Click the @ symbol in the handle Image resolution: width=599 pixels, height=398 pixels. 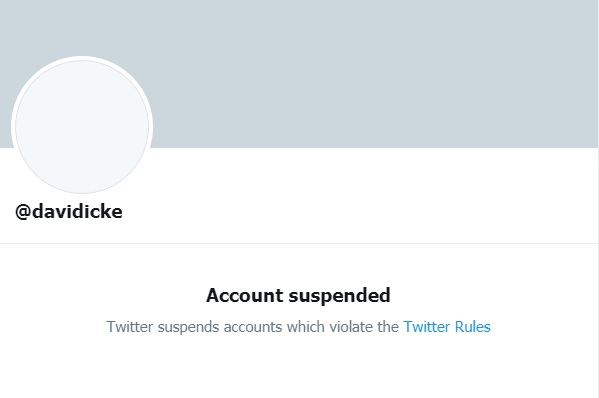tap(23, 212)
